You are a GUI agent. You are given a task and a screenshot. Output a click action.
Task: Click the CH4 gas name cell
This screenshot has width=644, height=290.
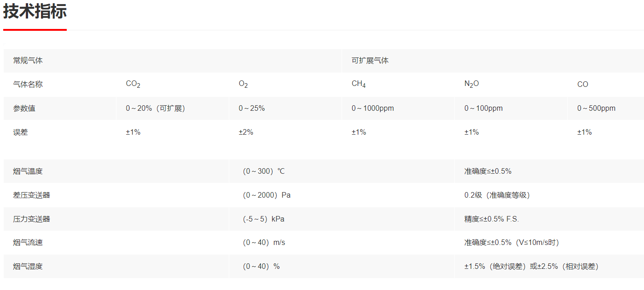coord(398,85)
